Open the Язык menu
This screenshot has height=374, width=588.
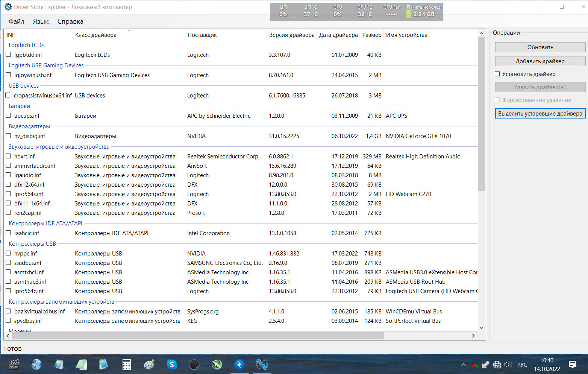(x=41, y=21)
